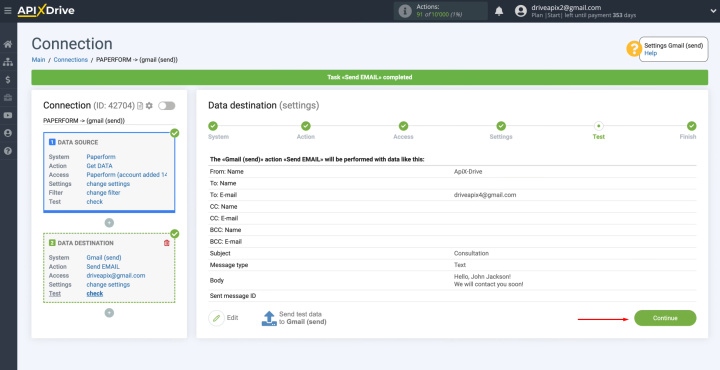Open Paperform account access link
720x370 pixels.
tap(127, 175)
